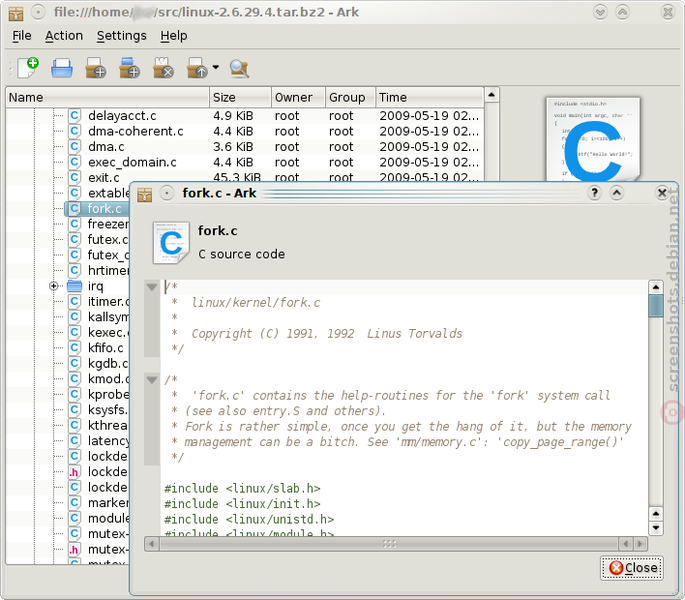Click the fork.c file type icon in dialog

click(171, 243)
